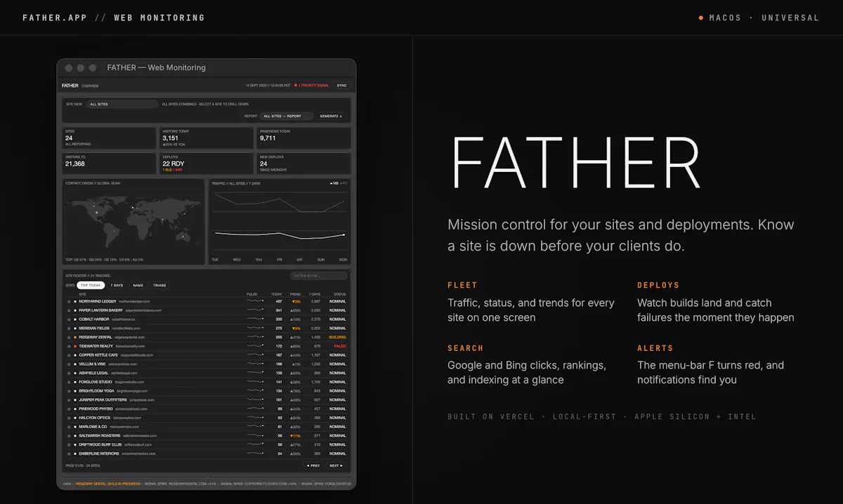Star the Meridian Fields site
Screen dimensions: 843x504
pos(69,328)
